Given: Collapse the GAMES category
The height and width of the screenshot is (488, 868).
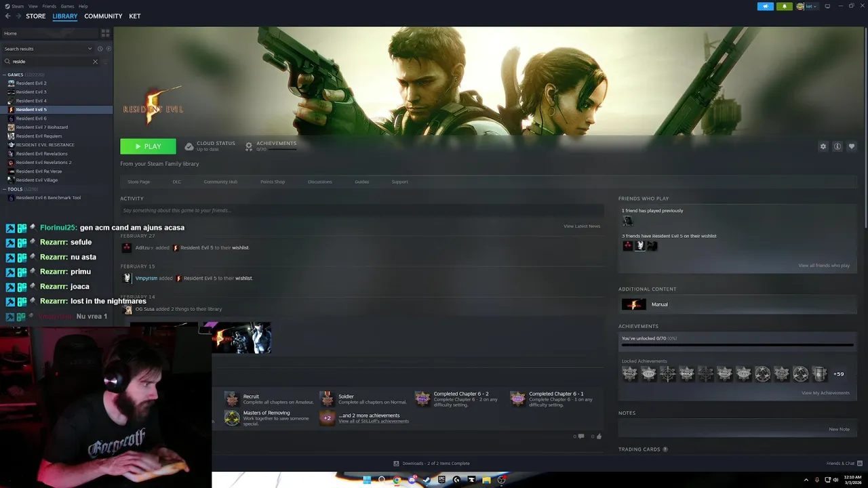Looking at the screenshot, I should pos(4,75).
